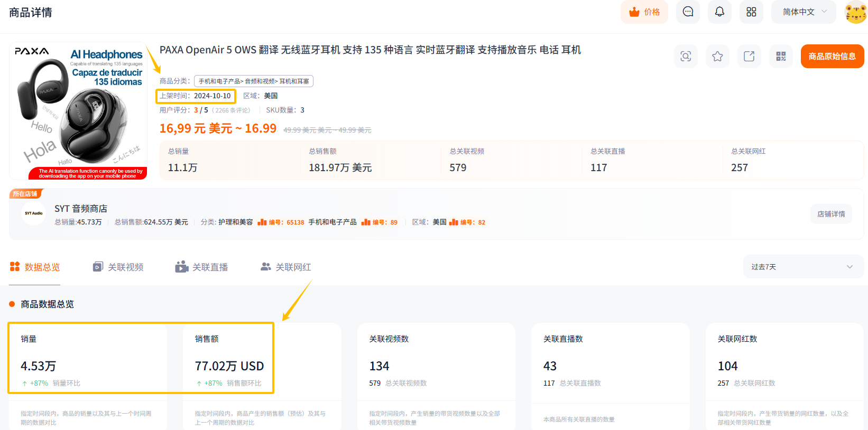Open the apps grid icon
Viewport: 868px width, 430px height.
(751, 12)
